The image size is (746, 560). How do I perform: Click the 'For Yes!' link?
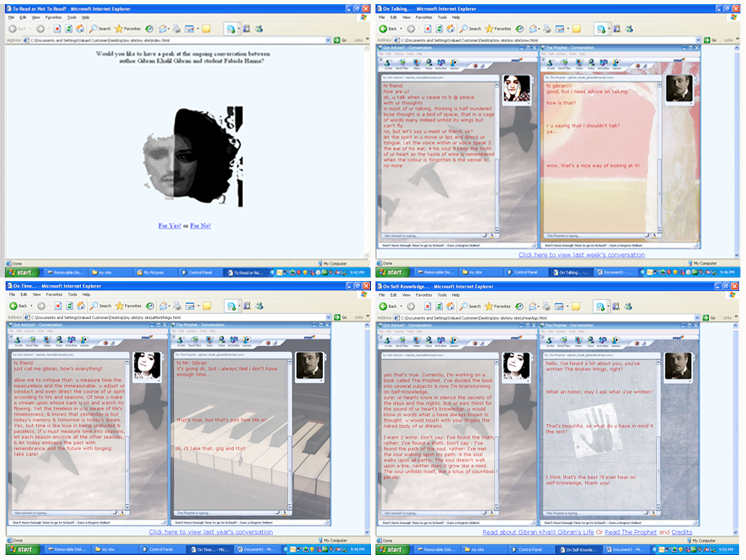[x=169, y=226]
